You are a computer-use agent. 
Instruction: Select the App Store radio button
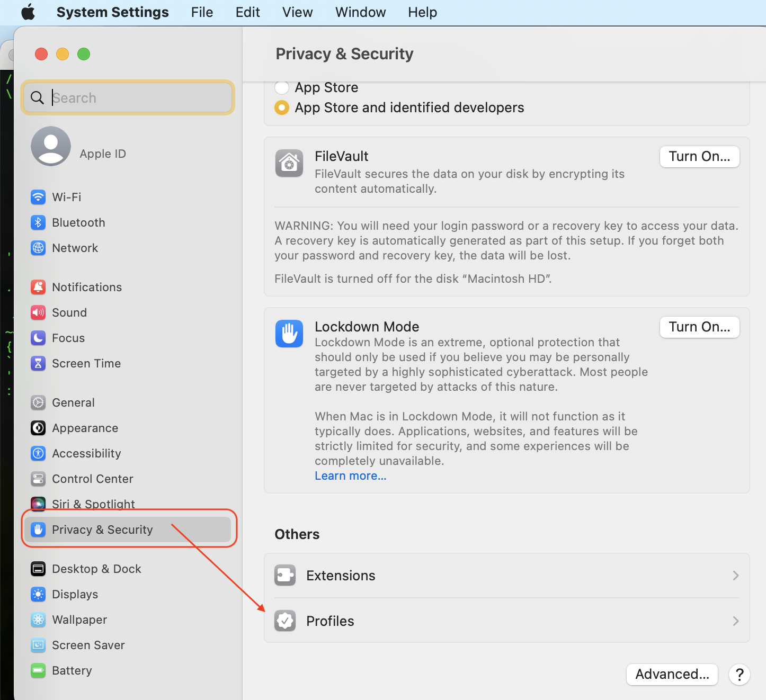[282, 87]
